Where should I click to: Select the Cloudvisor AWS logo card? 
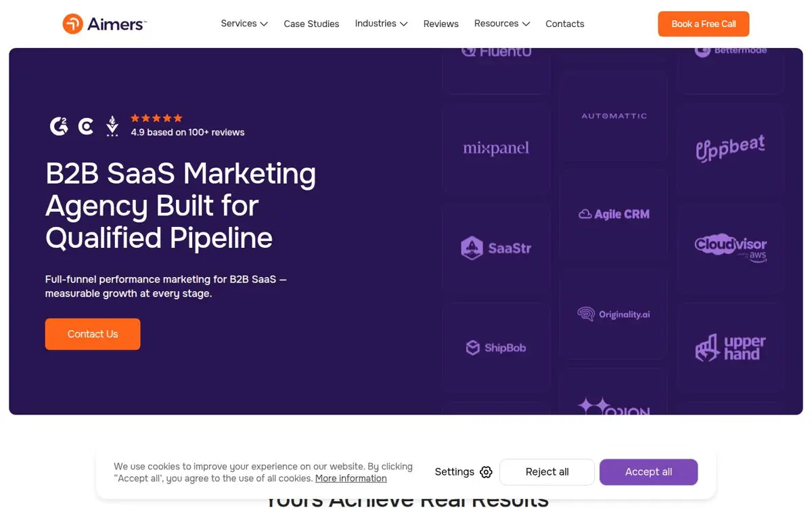click(731, 248)
